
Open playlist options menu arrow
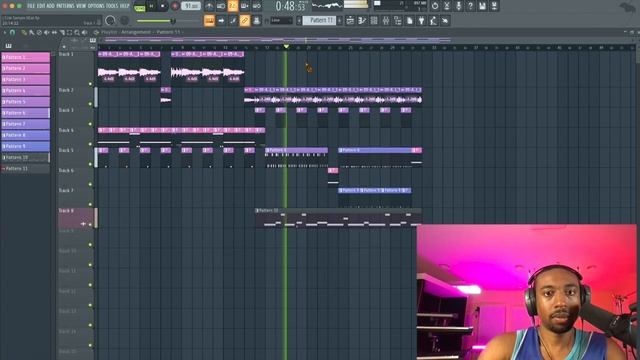click(x=4, y=32)
